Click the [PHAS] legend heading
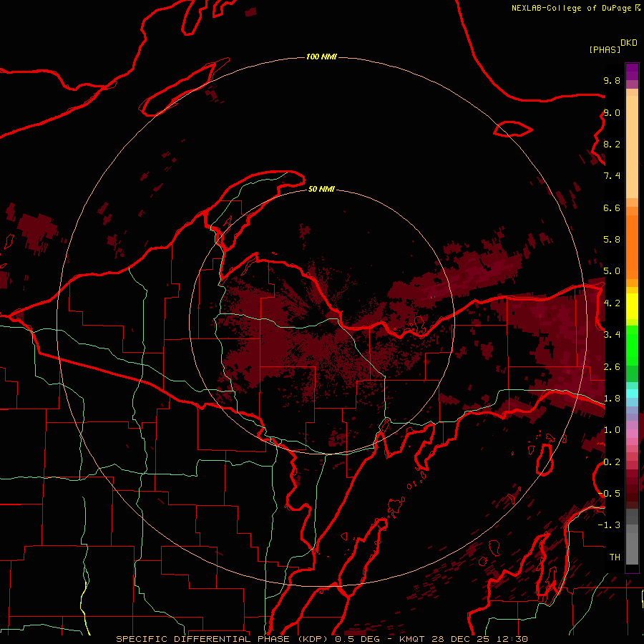This screenshot has width=644, height=644. (605, 49)
